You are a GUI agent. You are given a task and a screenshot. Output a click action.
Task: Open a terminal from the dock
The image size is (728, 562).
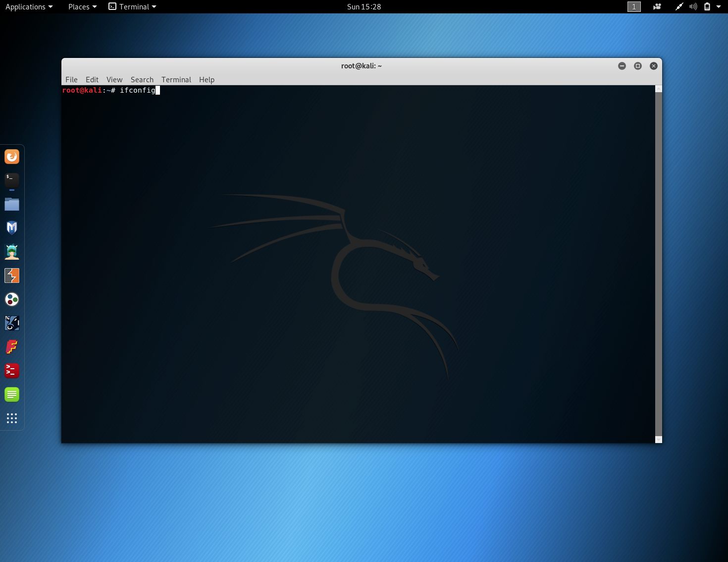[12, 180]
